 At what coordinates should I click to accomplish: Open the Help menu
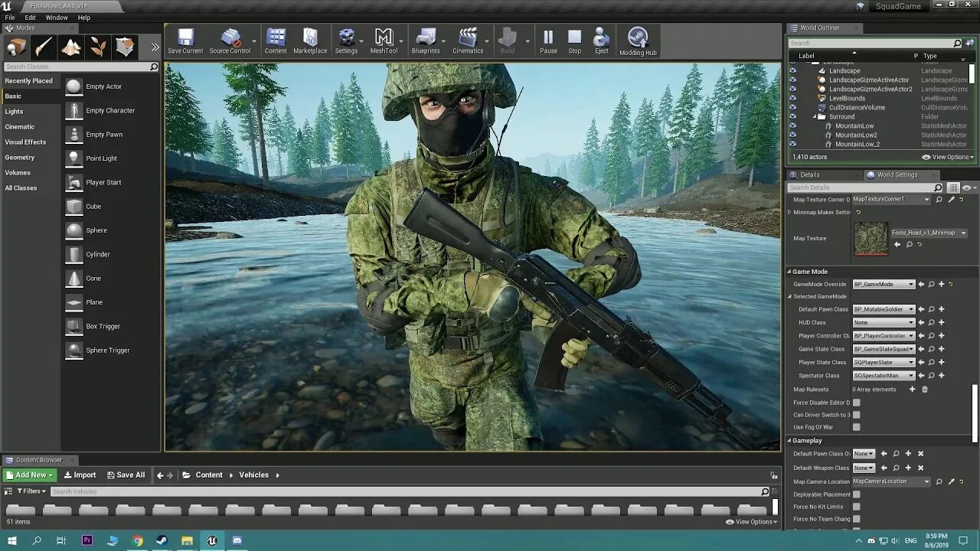84,18
